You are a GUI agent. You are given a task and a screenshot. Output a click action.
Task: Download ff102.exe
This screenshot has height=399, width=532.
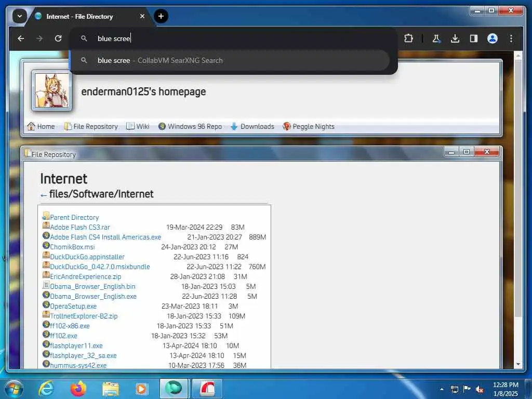click(63, 336)
